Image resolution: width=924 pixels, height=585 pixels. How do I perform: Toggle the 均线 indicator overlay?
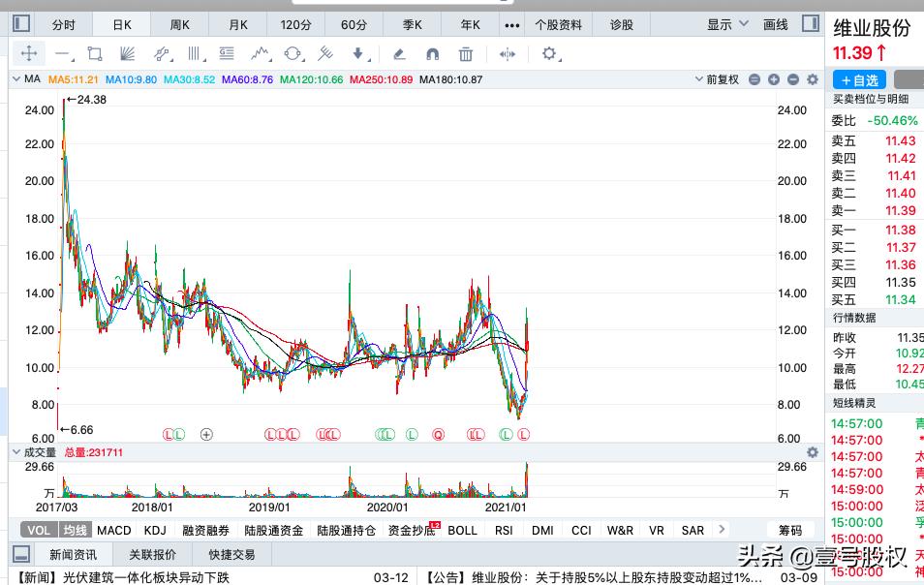pyautogui.click(x=75, y=530)
